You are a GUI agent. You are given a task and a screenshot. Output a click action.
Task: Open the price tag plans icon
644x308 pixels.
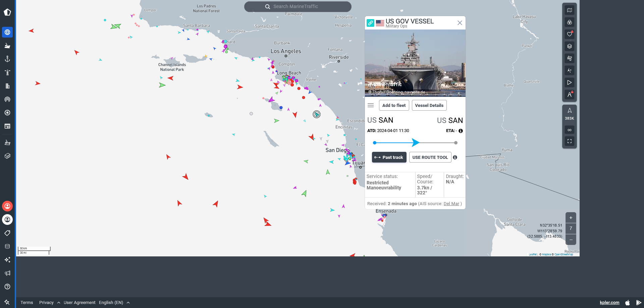7,233
